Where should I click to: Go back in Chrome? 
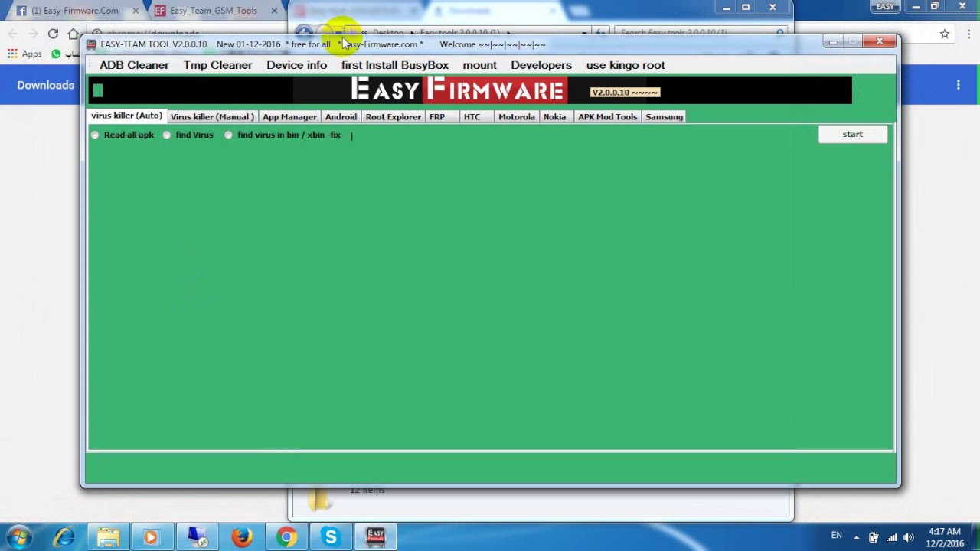click(13, 34)
